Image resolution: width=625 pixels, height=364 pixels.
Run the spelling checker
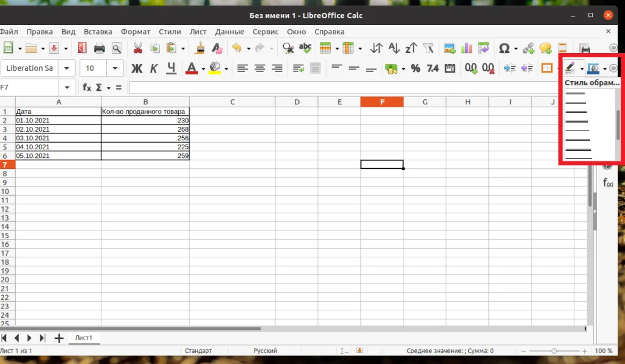pos(305,48)
